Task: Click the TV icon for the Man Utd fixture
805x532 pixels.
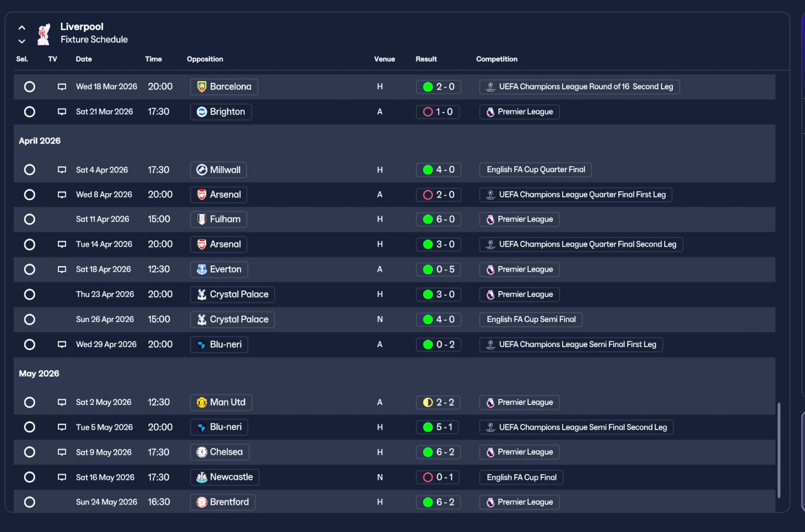Action: pyautogui.click(x=62, y=402)
